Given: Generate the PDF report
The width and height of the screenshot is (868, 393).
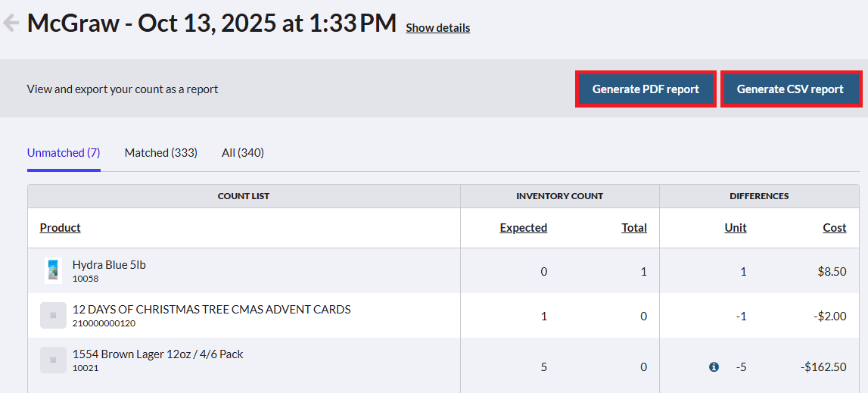Looking at the screenshot, I should pyautogui.click(x=646, y=89).
